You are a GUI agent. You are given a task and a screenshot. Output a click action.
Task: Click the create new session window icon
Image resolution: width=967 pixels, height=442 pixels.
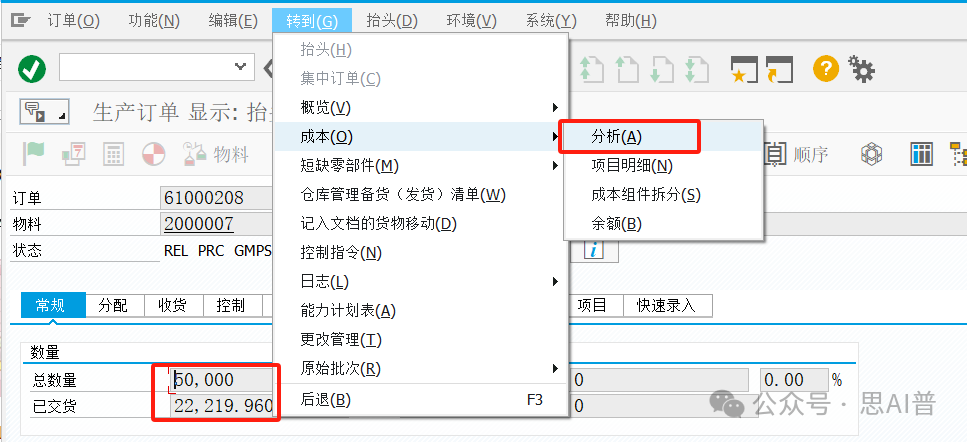pyautogui.click(x=743, y=68)
